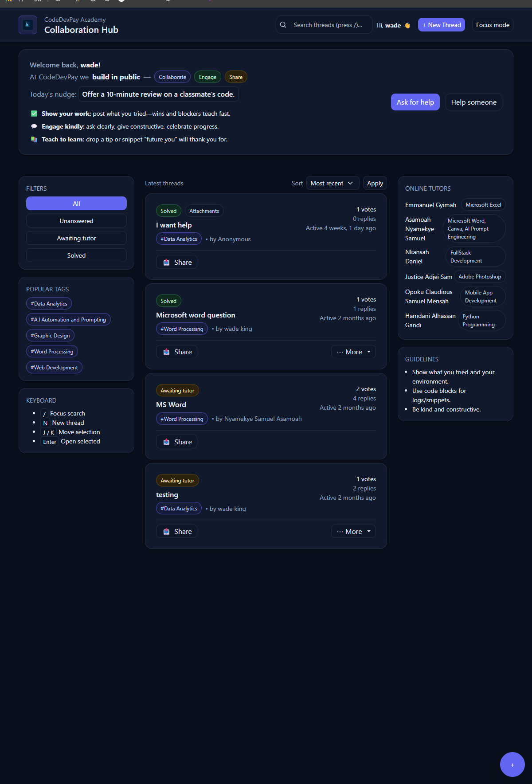The width and height of the screenshot is (532, 784).
Task: Click the Python Programming skill badge
Action: (481, 321)
